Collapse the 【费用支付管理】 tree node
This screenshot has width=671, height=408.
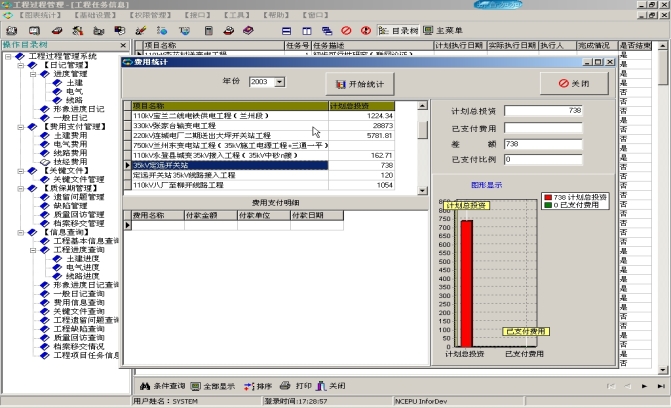coord(20,127)
